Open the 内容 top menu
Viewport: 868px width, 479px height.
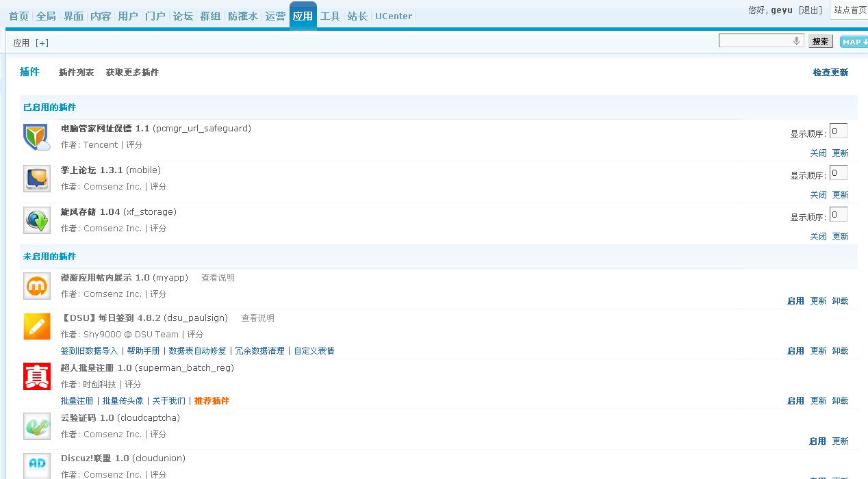[x=101, y=16]
